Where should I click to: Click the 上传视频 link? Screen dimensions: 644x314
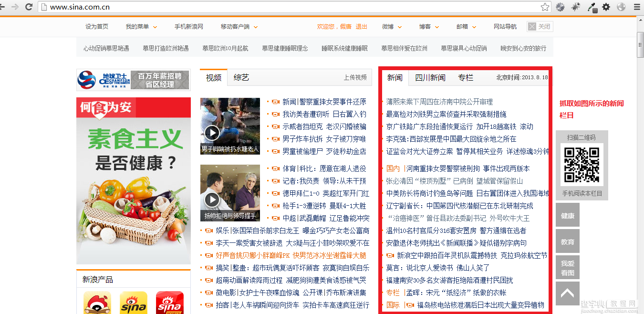355,77
